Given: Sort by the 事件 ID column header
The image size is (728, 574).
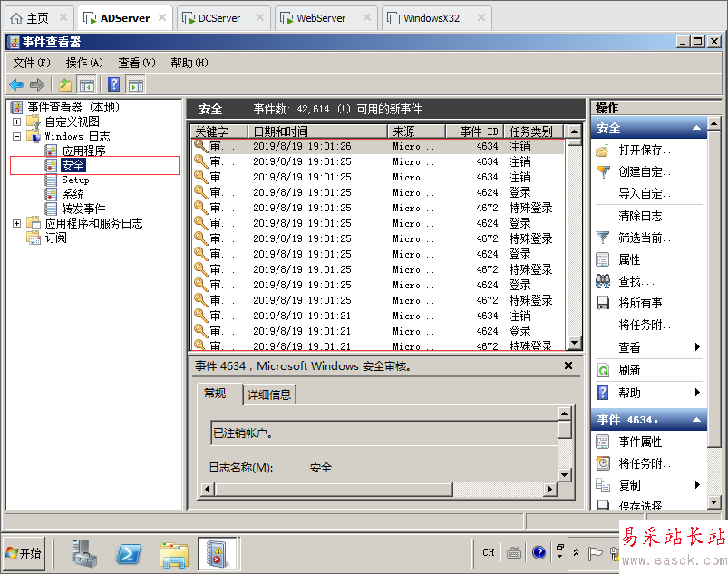Looking at the screenshot, I should [x=475, y=131].
